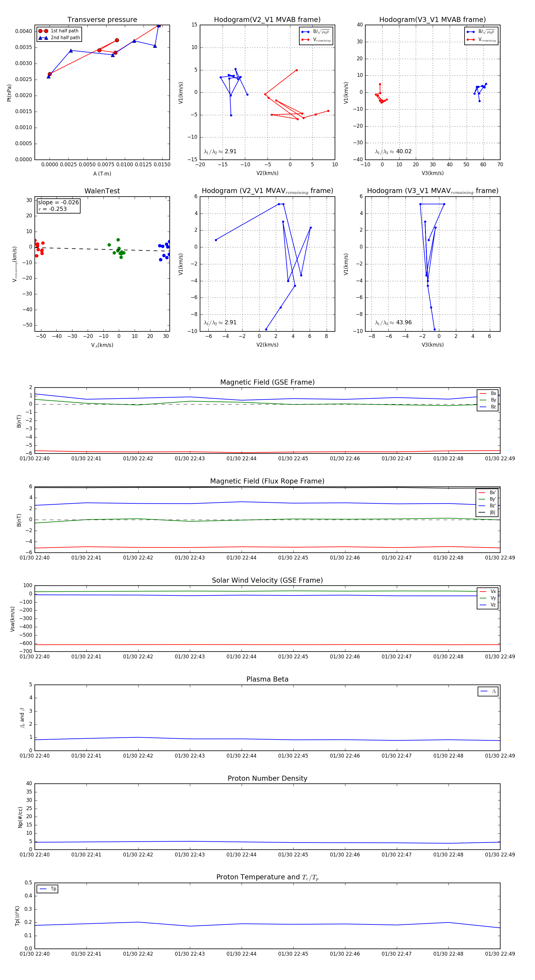Click the Hodogram (V2_V1 MVAV remaining frame) title
Viewport: 535px width, 980px height.
[x=267, y=191]
